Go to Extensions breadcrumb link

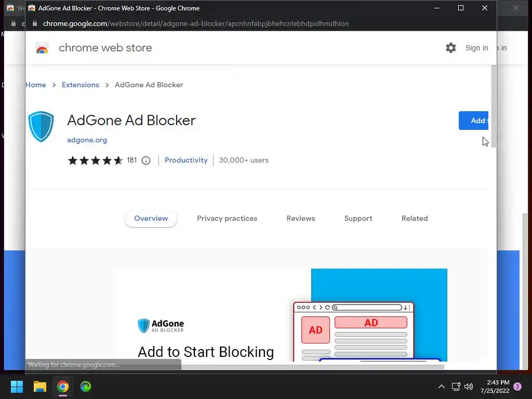coord(81,85)
